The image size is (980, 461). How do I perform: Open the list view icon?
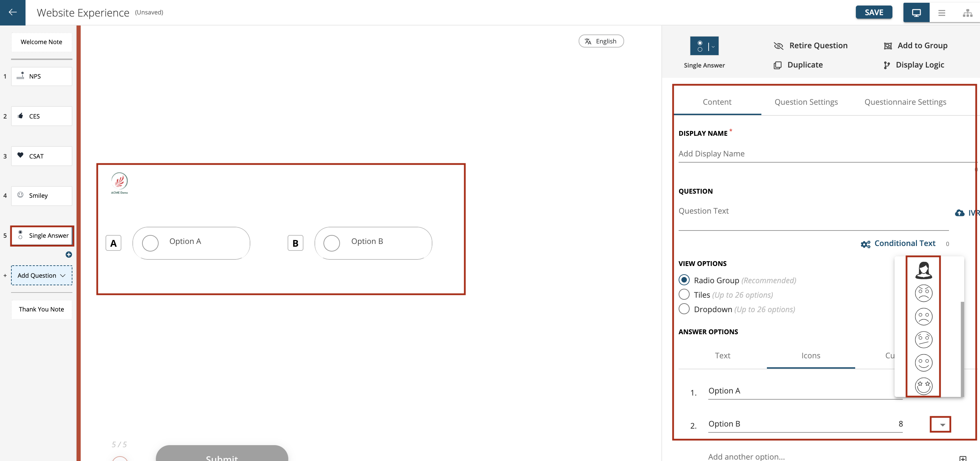[x=942, y=13]
